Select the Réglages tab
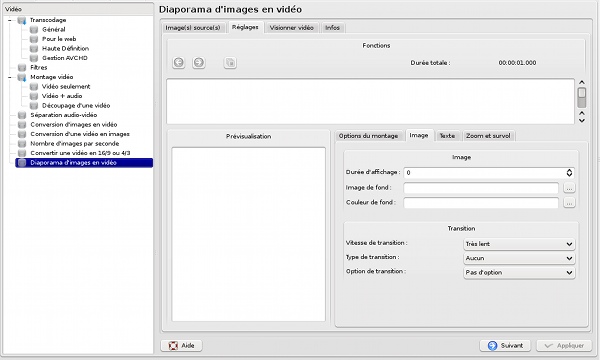The image size is (600, 360). coord(245,27)
